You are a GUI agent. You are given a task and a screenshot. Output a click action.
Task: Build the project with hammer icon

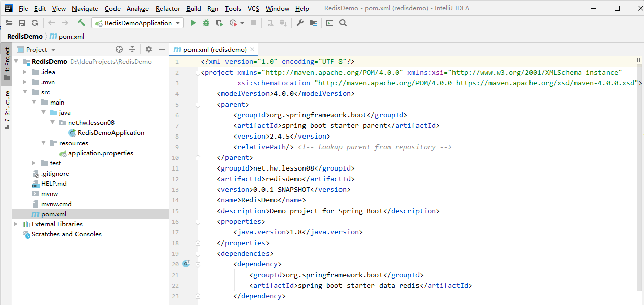coord(82,23)
